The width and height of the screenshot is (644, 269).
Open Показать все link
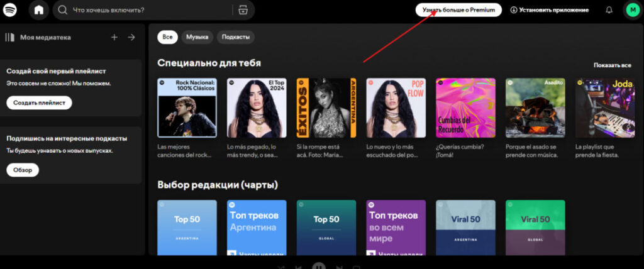(x=611, y=65)
